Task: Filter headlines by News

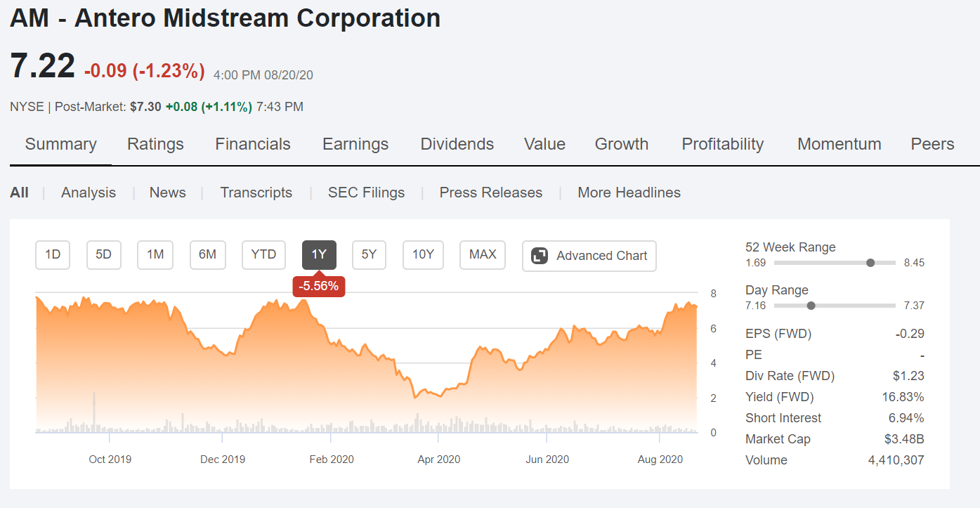Action: (x=168, y=193)
